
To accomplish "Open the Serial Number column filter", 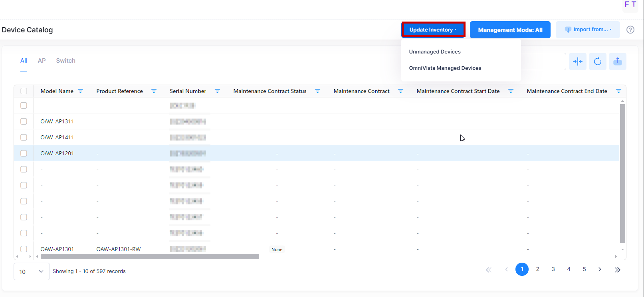I will pos(217,91).
